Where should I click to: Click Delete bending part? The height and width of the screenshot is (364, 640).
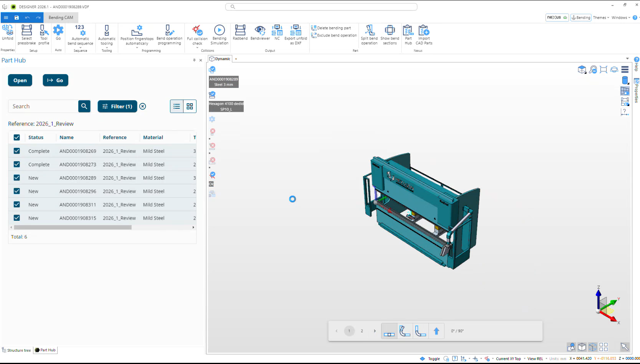point(331,28)
